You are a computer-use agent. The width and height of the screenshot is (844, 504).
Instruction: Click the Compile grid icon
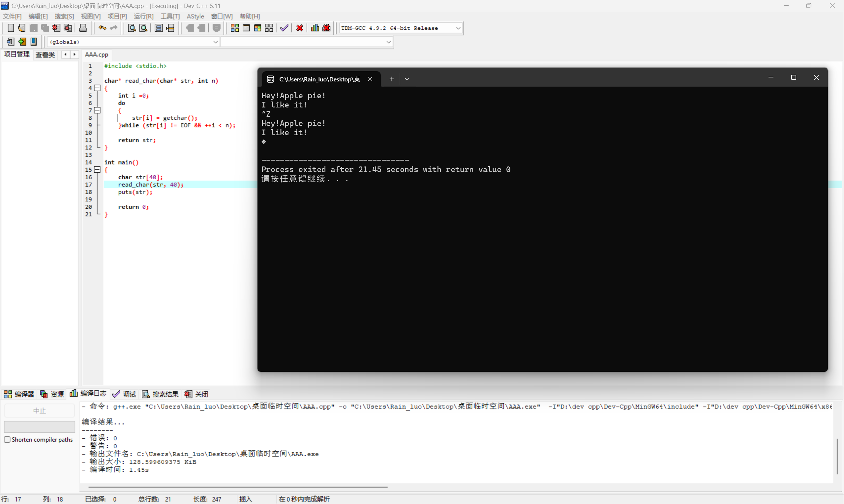coord(235,28)
